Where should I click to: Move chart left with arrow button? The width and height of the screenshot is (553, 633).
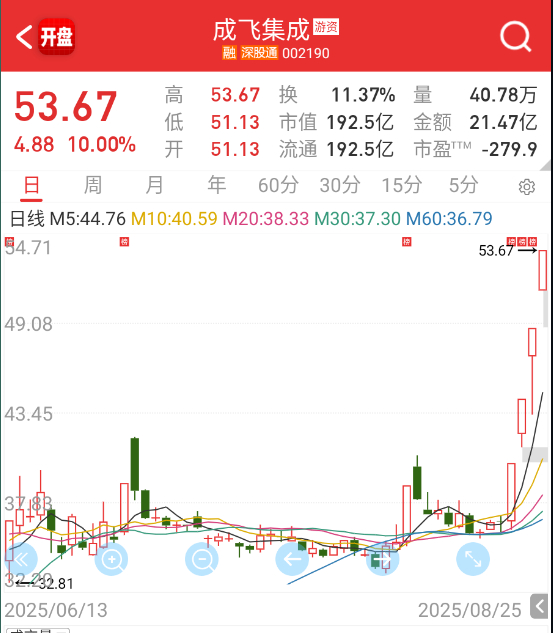pyautogui.click(x=292, y=559)
